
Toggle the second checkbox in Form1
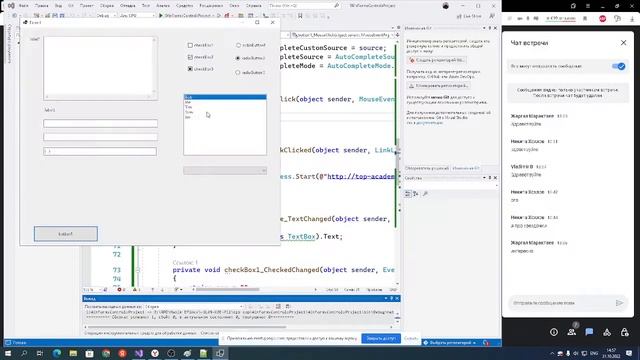click(190, 57)
